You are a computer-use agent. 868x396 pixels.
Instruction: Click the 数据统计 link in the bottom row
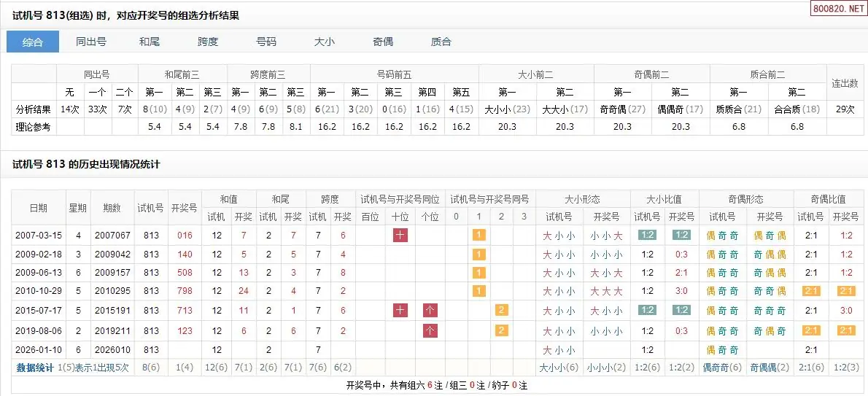tap(35, 368)
